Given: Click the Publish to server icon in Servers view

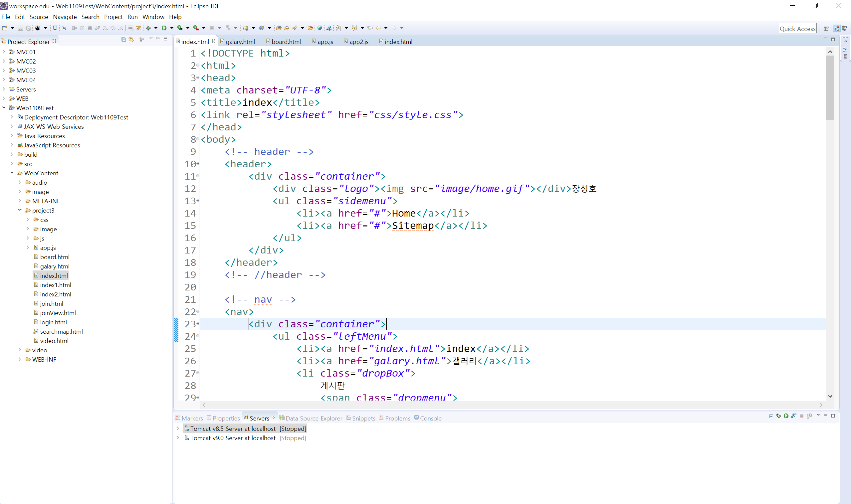Looking at the screenshot, I should click(x=809, y=416).
